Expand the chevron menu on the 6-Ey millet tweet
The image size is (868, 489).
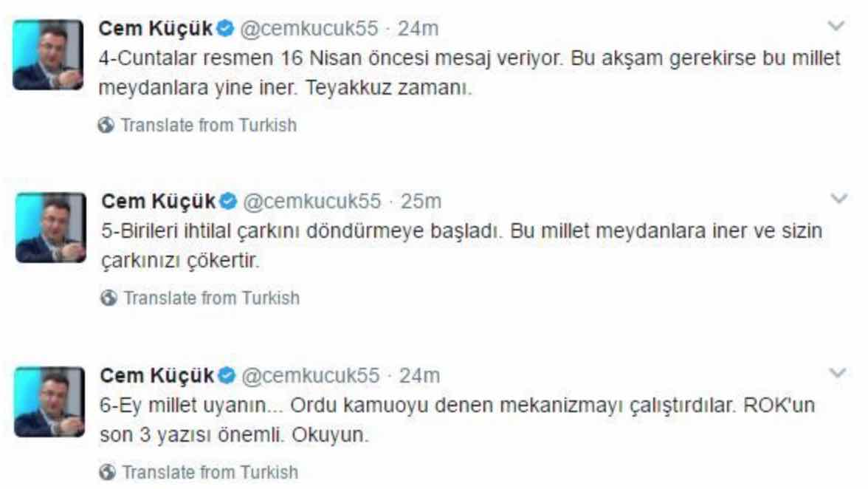click(838, 373)
